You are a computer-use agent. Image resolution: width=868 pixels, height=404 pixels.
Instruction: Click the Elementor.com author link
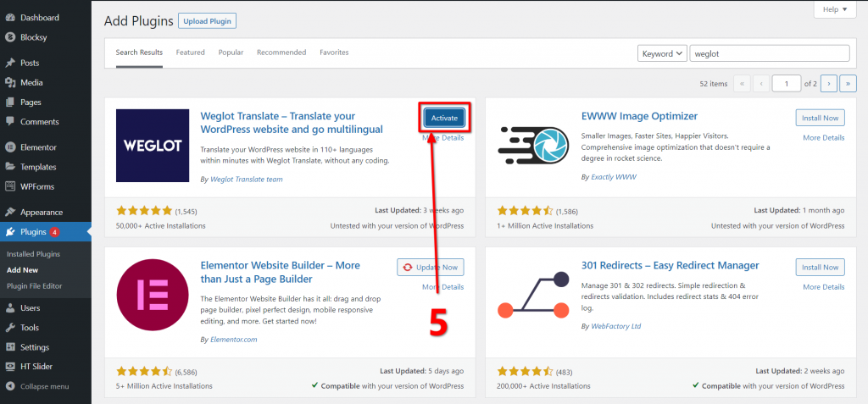pyautogui.click(x=234, y=340)
